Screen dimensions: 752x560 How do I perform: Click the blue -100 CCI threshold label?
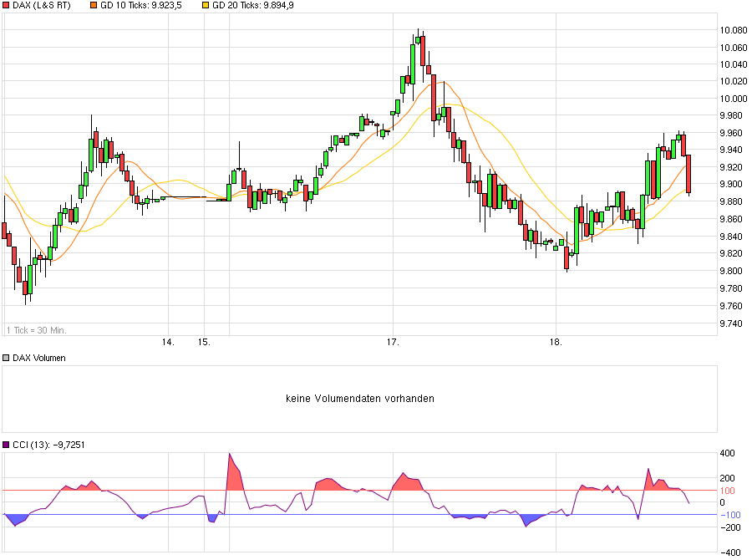tap(730, 515)
